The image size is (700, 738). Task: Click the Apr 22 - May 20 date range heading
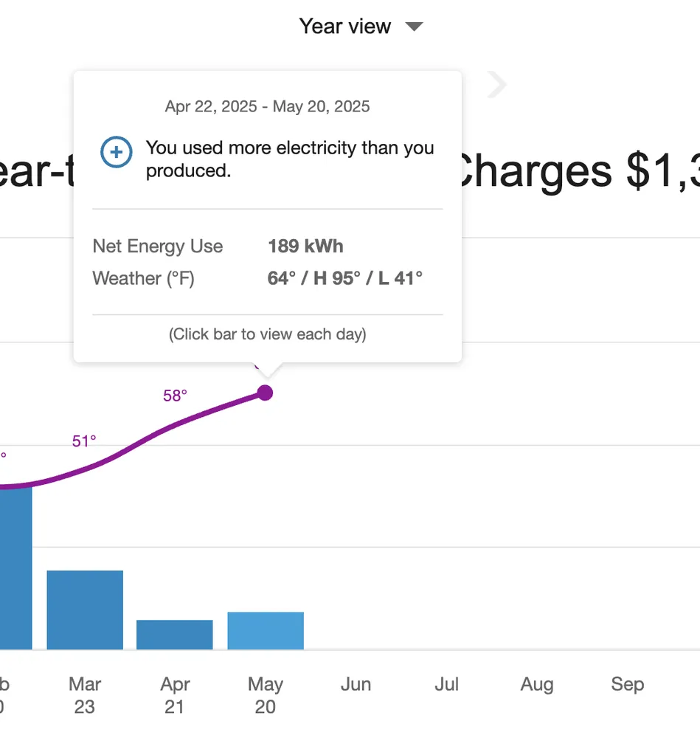[x=266, y=106]
